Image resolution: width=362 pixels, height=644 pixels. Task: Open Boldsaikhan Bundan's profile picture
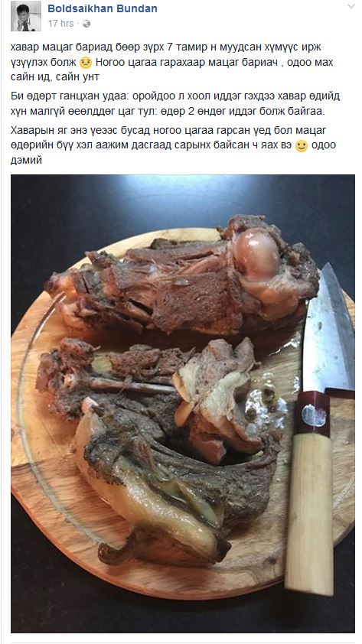coord(26,16)
